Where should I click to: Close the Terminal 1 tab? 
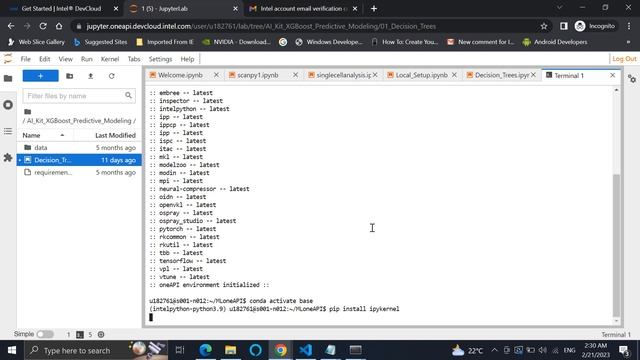coord(613,75)
